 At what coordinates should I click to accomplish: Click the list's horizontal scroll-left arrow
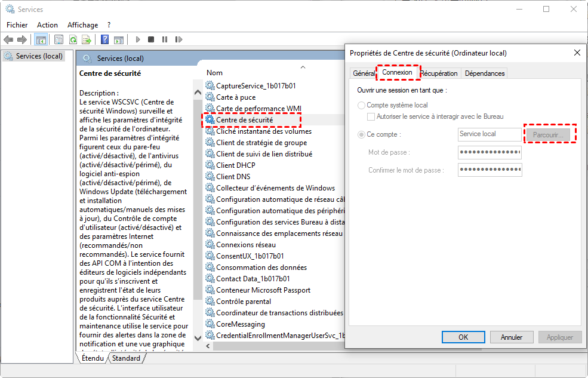(x=208, y=346)
